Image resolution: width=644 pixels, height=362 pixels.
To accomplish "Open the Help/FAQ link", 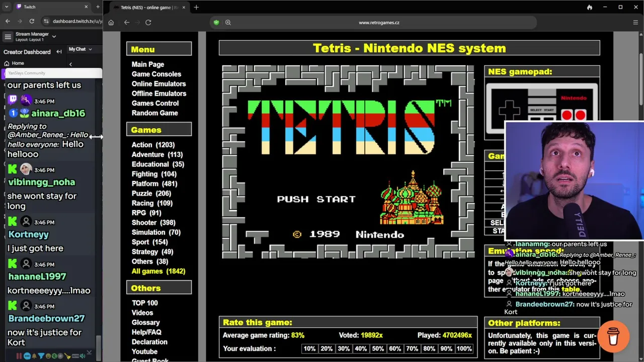I will (146, 332).
